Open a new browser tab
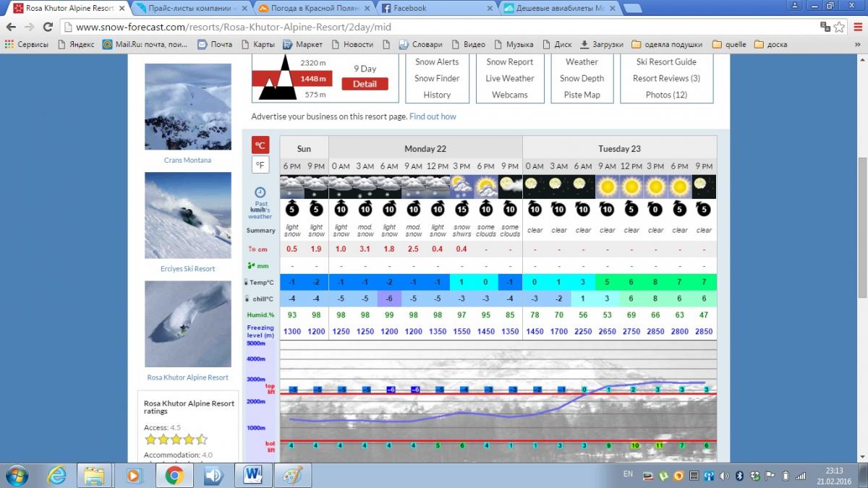The width and height of the screenshot is (868, 488). (631, 9)
